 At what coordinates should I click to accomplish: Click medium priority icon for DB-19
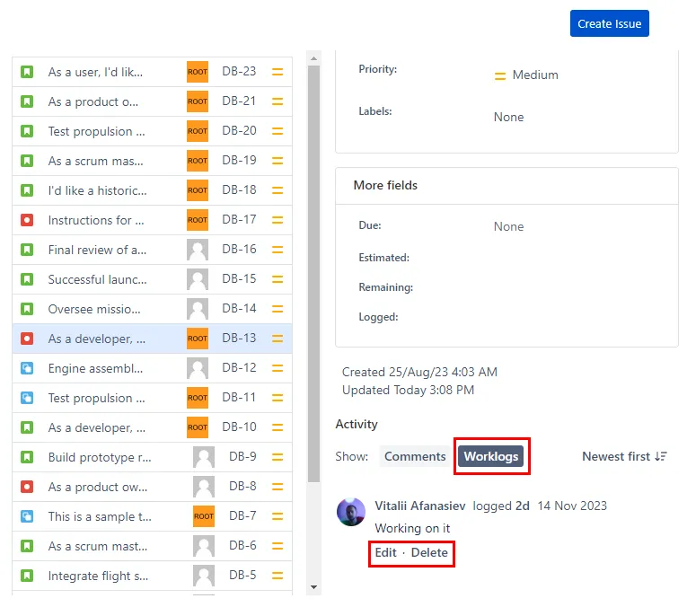(x=277, y=161)
